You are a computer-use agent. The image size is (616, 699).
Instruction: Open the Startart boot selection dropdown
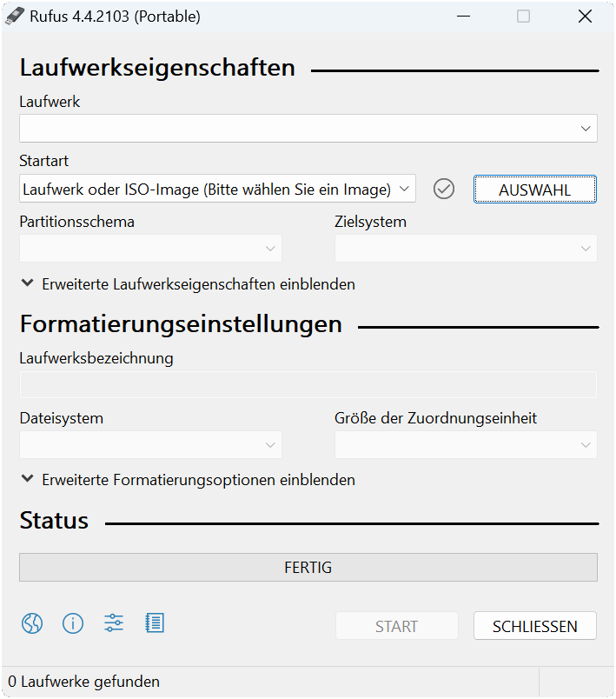pos(217,189)
